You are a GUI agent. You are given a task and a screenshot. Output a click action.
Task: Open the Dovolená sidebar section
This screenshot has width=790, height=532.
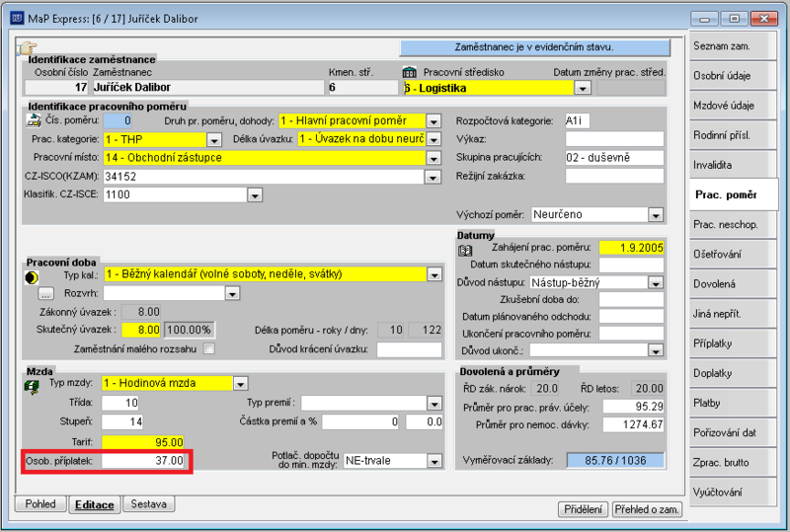(x=732, y=284)
